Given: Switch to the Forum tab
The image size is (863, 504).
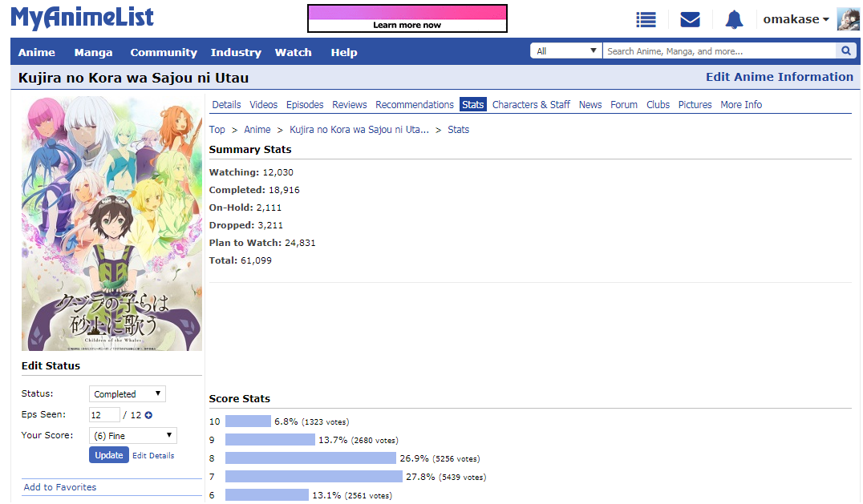Looking at the screenshot, I should (x=623, y=104).
